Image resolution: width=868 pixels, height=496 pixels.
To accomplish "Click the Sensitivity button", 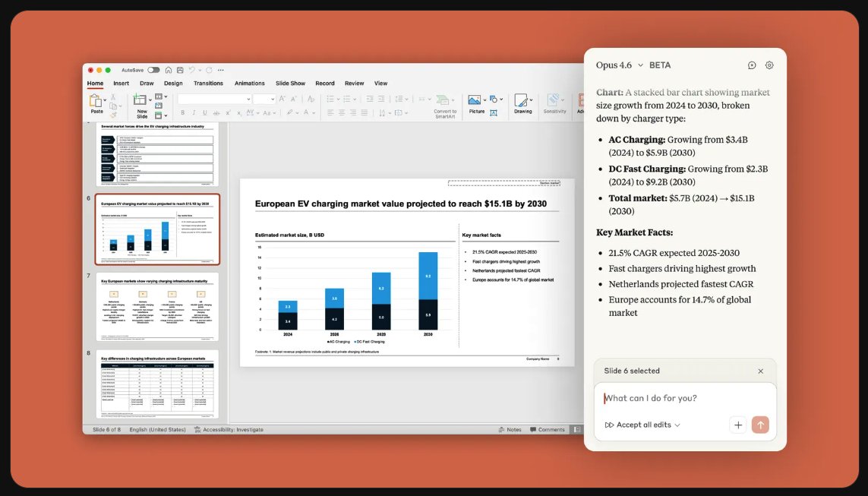I will pyautogui.click(x=554, y=103).
